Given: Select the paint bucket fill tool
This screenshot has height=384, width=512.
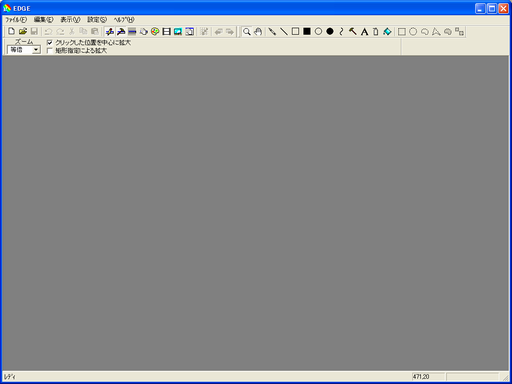Looking at the screenshot, I should 387,32.
